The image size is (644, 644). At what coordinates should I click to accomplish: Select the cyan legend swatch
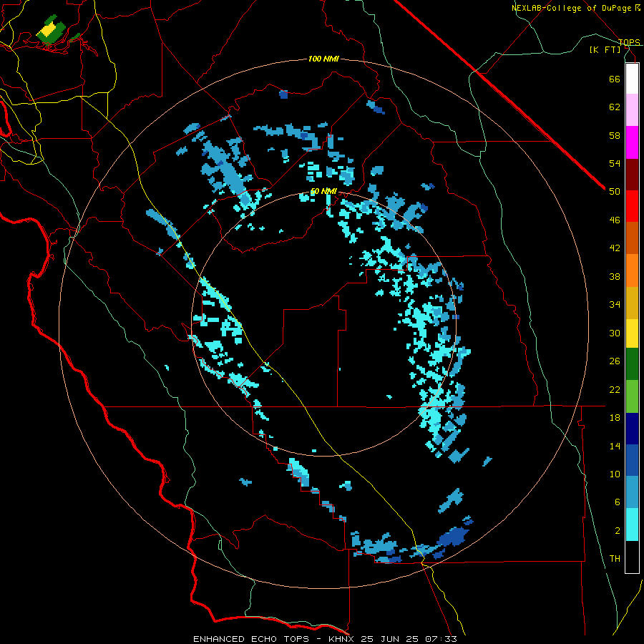(x=632, y=525)
